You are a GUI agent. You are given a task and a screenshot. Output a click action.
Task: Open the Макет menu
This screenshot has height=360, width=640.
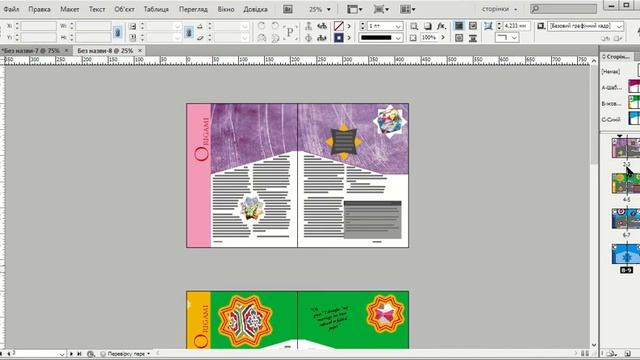(x=70, y=9)
